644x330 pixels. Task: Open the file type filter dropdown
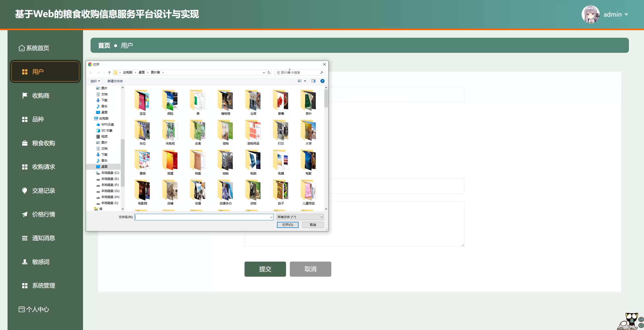[x=300, y=217]
